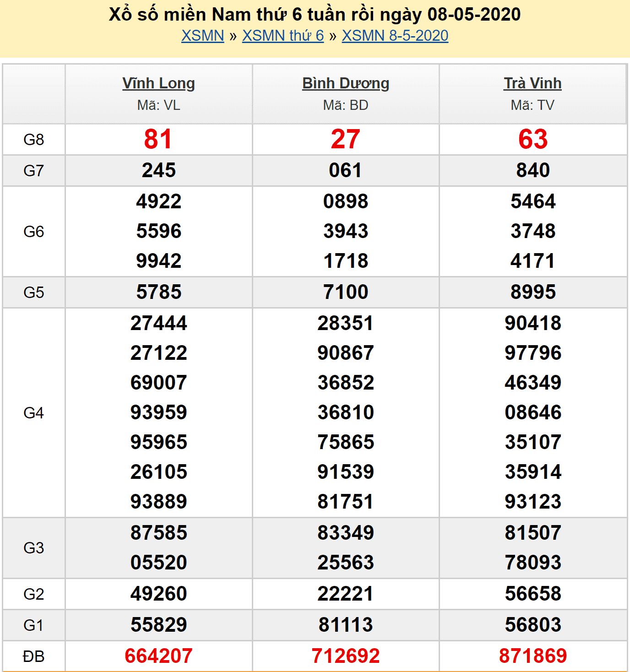Viewport: 630px width, 672px height.
Task: Click the page title for 08-05-2020
Action: coord(315,15)
